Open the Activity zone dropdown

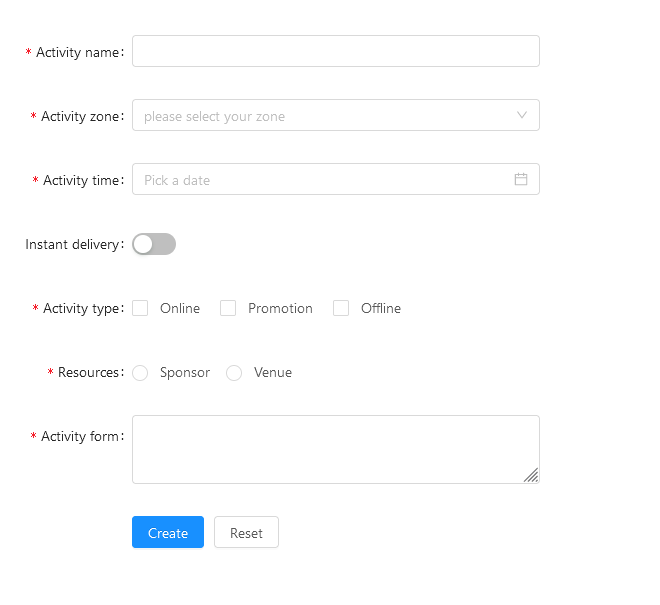click(x=336, y=115)
